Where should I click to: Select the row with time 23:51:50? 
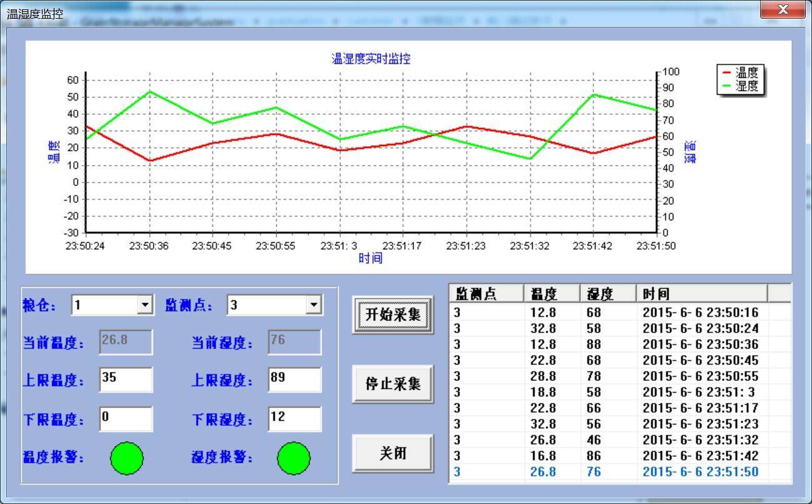(619, 472)
